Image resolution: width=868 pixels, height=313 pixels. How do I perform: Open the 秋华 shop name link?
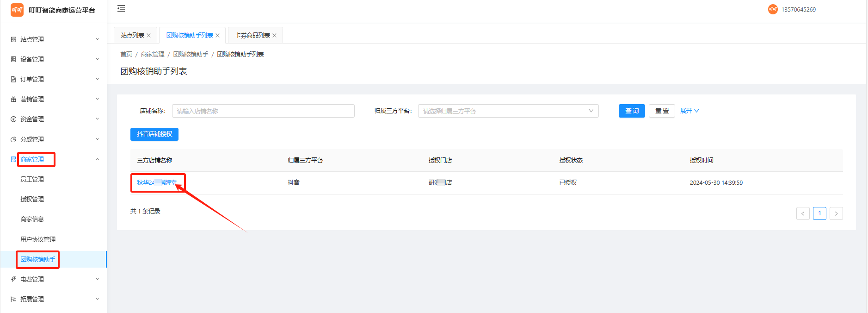156,182
